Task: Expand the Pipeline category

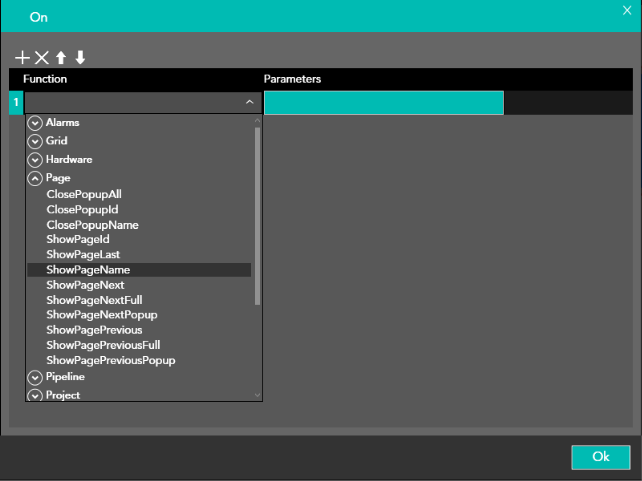Action: pos(35,378)
